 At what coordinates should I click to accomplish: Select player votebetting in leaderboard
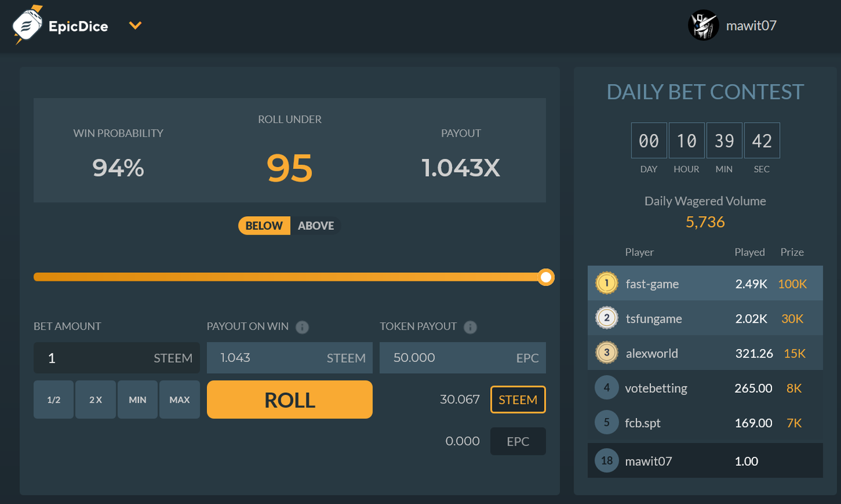[656, 388]
